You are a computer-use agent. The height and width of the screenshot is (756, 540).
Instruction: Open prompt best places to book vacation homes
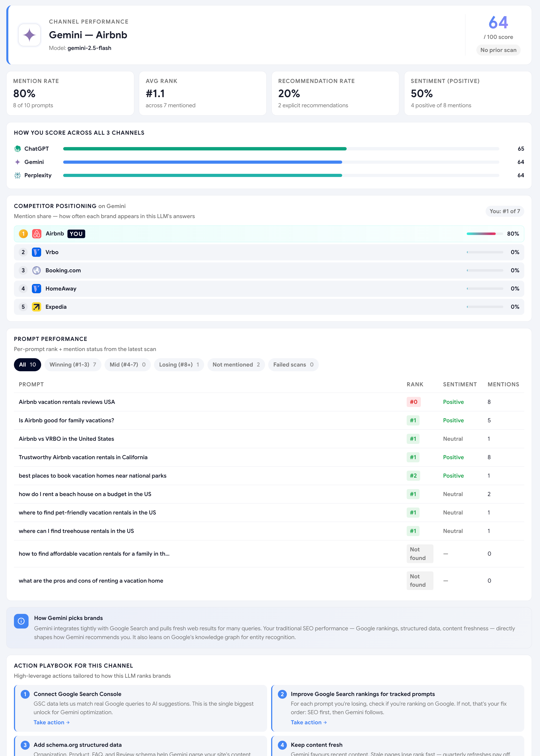click(269, 476)
